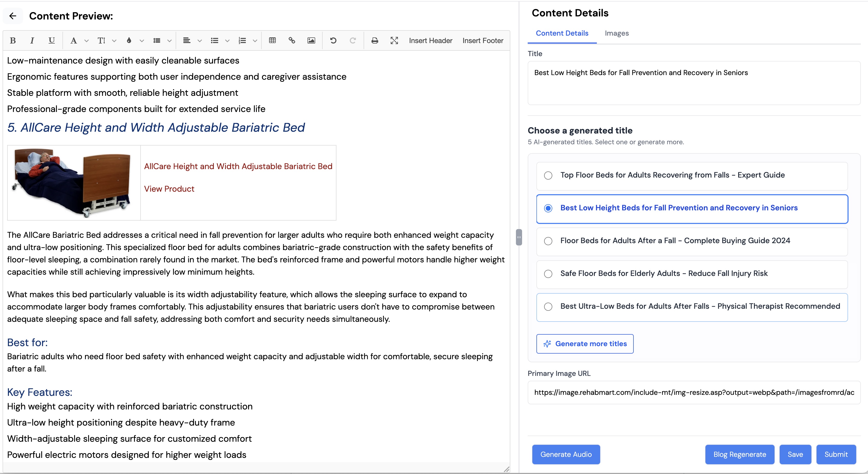Open font size tool (TI icon)
This screenshot has height=474, width=868.
(x=101, y=40)
